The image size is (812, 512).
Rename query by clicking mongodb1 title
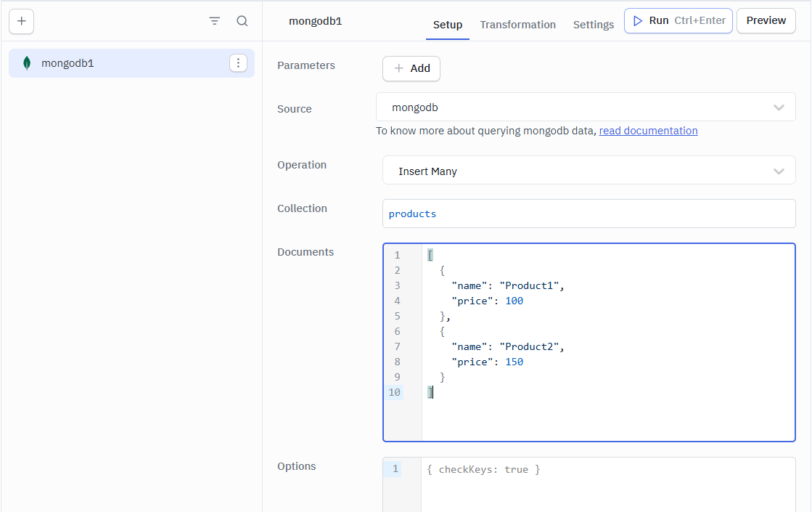coord(316,21)
